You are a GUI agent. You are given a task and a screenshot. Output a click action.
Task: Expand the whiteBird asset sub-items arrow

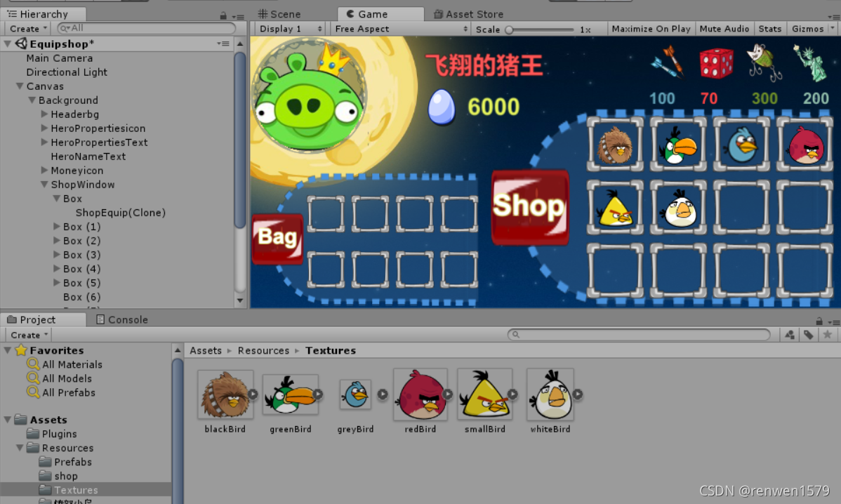pos(578,394)
